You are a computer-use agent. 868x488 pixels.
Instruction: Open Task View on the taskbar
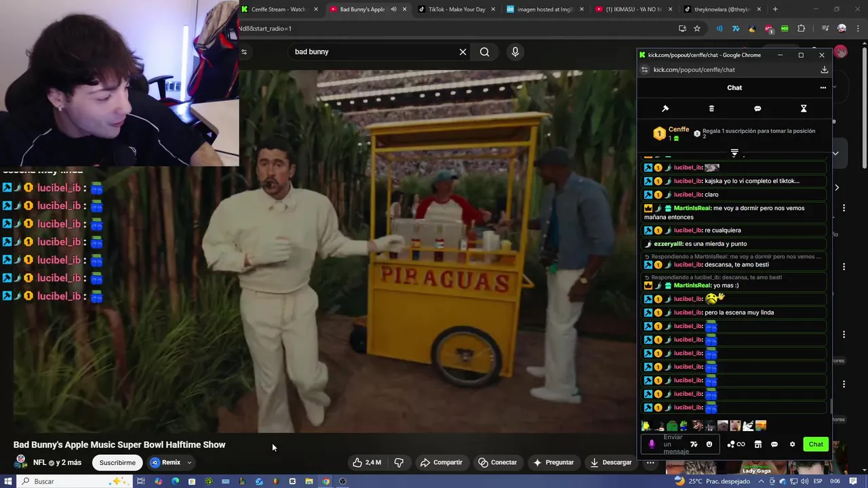click(140, 481)
